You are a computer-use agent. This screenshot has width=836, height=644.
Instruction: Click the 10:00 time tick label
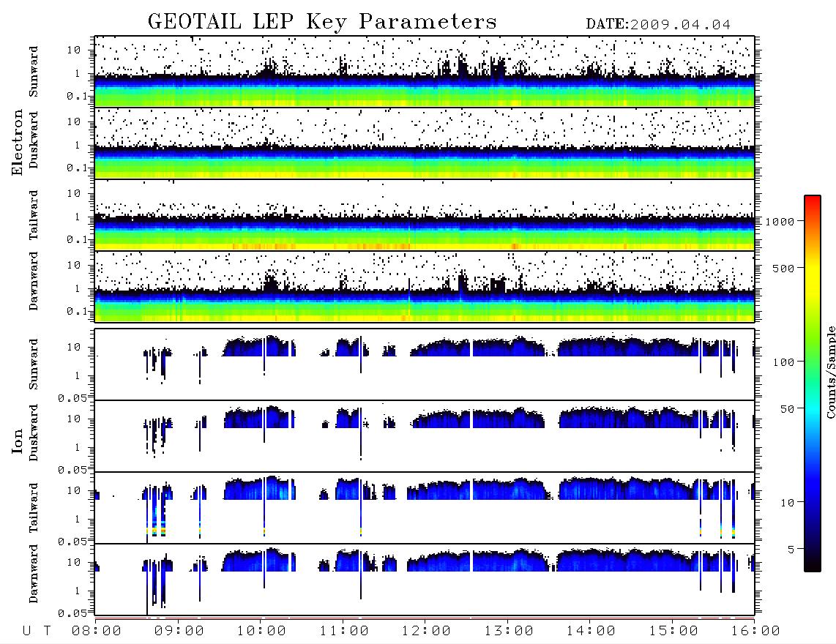(x=262, y=632)
